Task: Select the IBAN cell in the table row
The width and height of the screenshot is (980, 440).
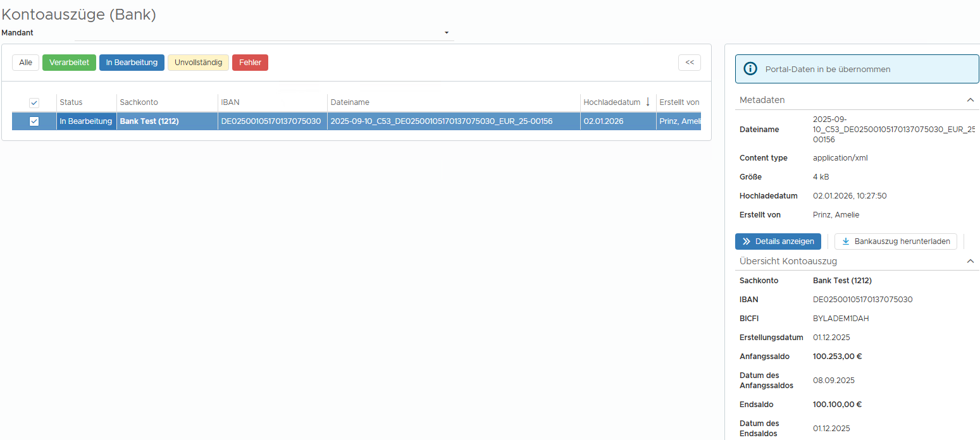Action: pos(271,121)
